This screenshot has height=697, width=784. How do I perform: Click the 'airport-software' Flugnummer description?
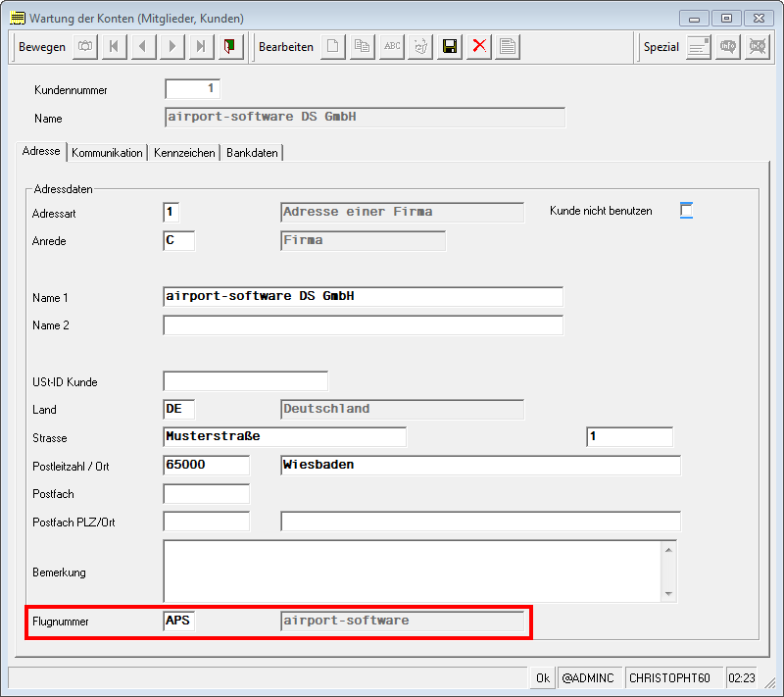[347, 621]
